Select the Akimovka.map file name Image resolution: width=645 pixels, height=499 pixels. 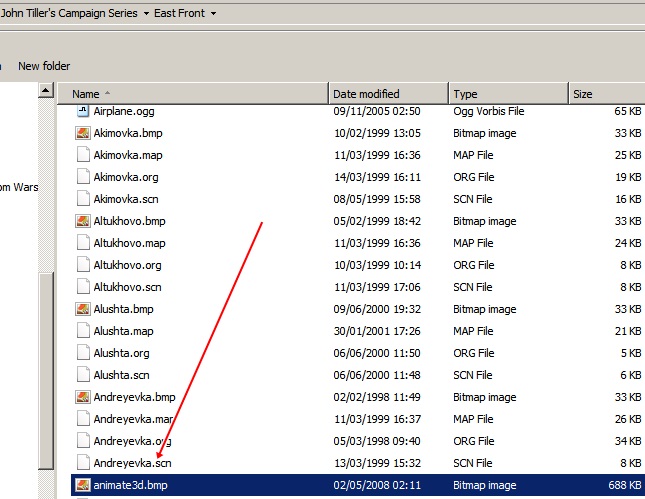click(128, 155)
